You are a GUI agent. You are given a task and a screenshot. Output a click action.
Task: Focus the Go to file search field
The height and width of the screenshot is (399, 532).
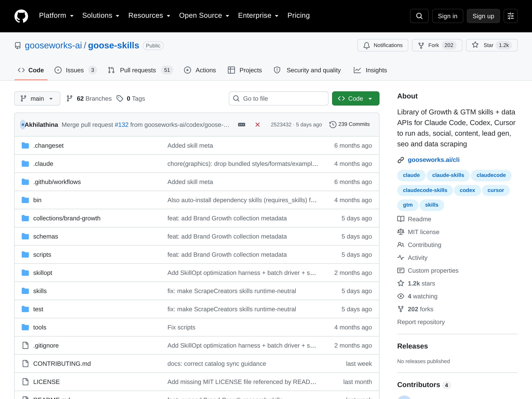pyautogui.click(x=278, y=98)
